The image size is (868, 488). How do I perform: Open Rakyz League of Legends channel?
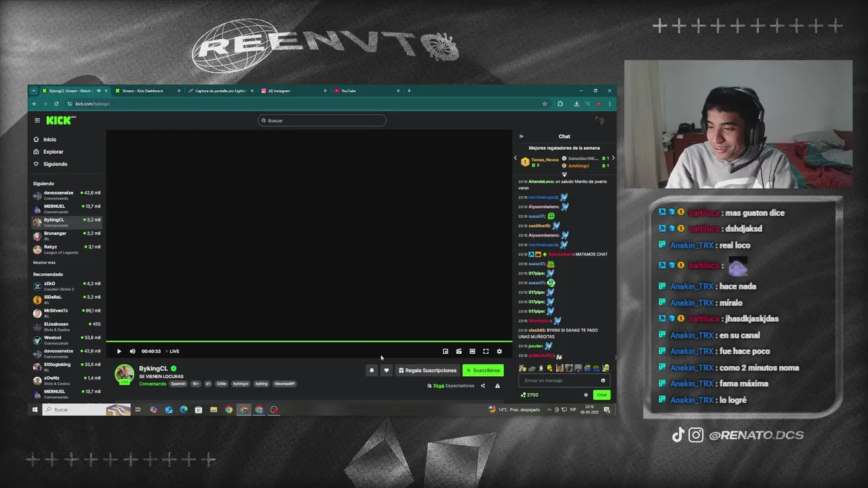(x=67, y=249)
